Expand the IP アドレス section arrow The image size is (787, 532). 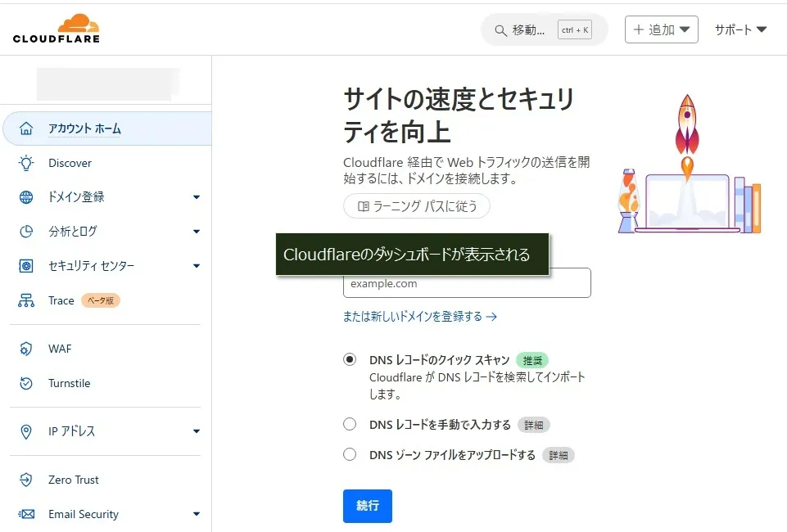point(197,431)
